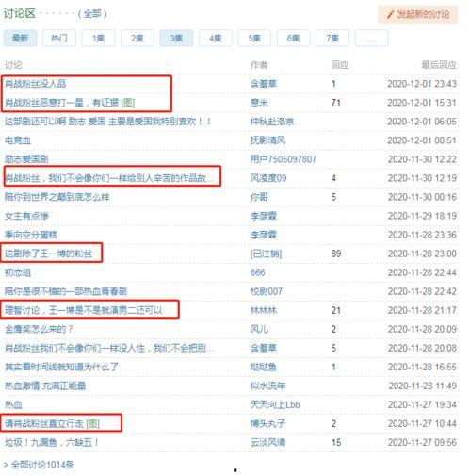The width and height of the screenshot is (470, 476).
Task: View author profile 风儿
Action: (259, 329)
